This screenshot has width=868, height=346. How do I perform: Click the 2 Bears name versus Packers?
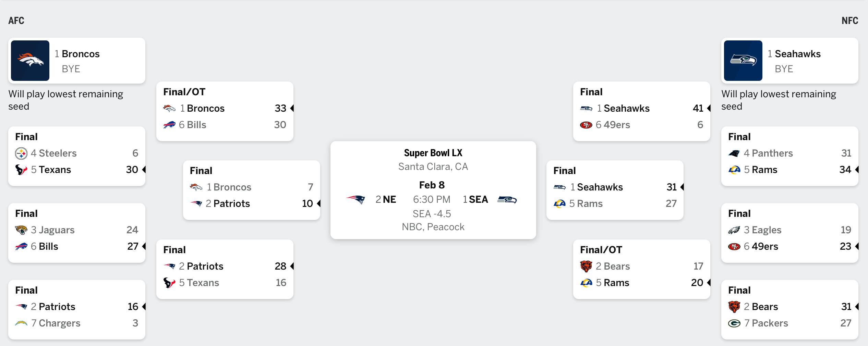tap(765, 307)
